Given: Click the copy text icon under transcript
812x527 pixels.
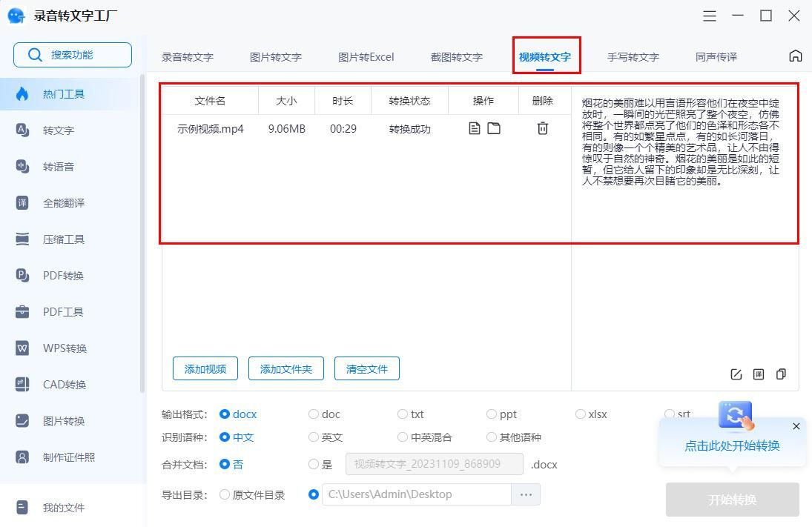Looking at the screenshot, I should click(x=781, y=374).
